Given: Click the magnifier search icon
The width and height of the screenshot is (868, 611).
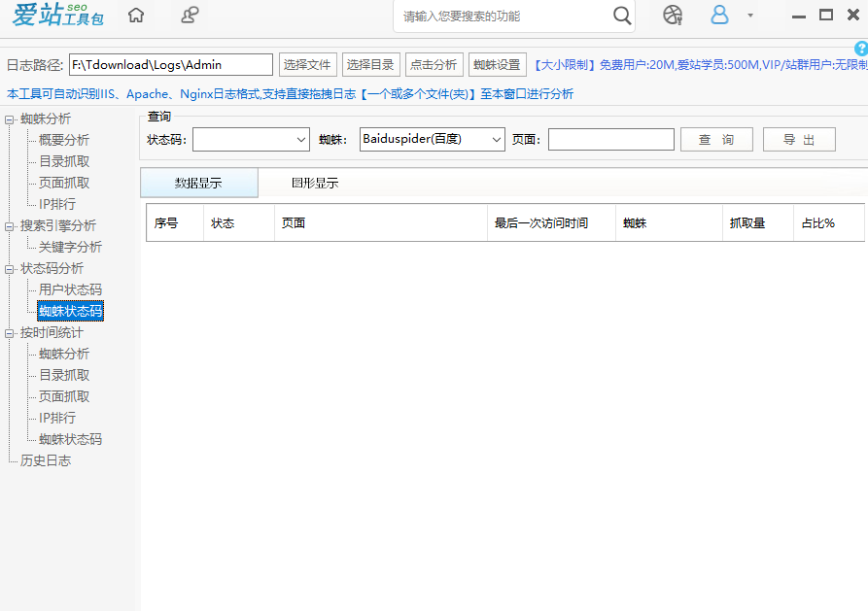Looking at the screenshot, I should point(622,16).
